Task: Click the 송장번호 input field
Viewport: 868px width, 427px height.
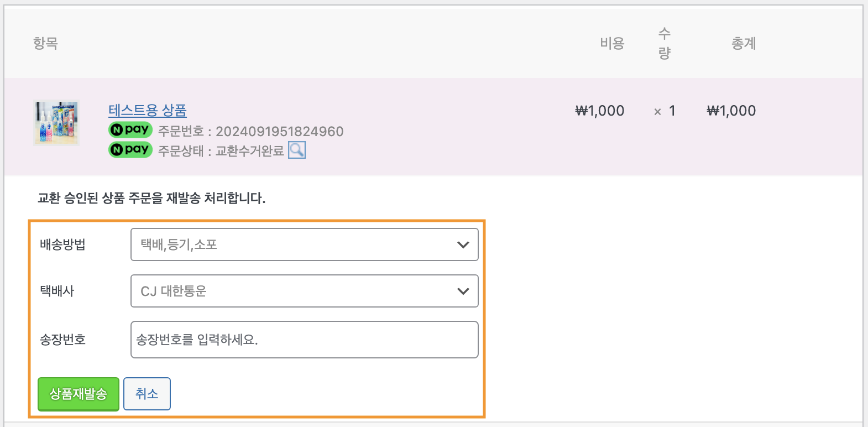Action: pyautogui.click(x=305, y=340)
